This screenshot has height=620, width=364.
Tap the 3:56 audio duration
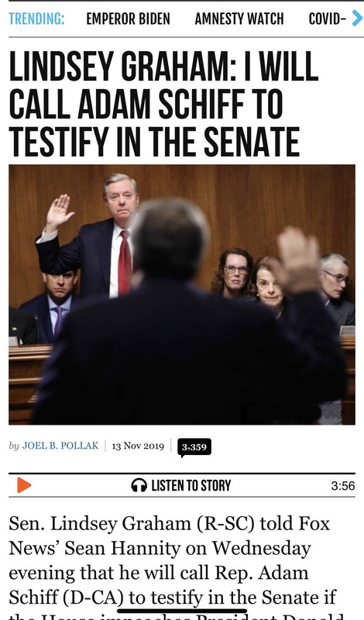click(343, 486)
